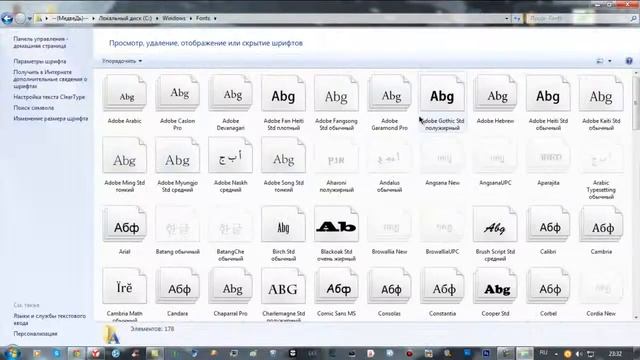Open Изменение размера шрифта link
Screen dimensions: 640x360
pos(51,118)
